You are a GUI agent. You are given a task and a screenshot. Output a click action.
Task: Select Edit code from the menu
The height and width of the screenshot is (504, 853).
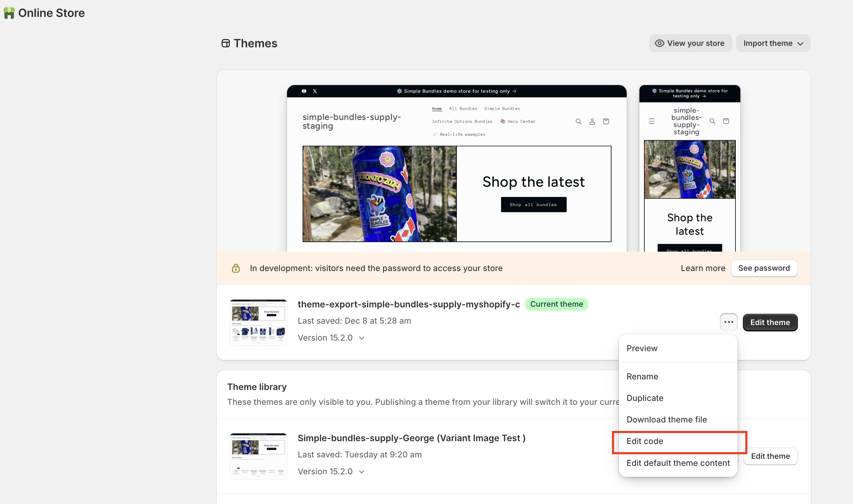645,441
